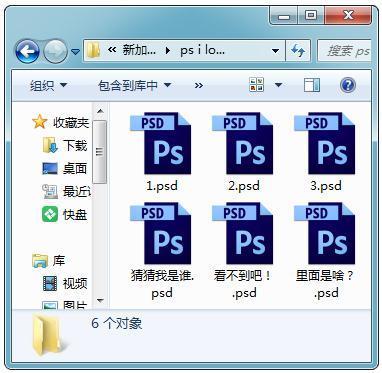382x373 pixels.
Task: Click the 新加... breadcrumb segment
Action: [x=139, y=51]
